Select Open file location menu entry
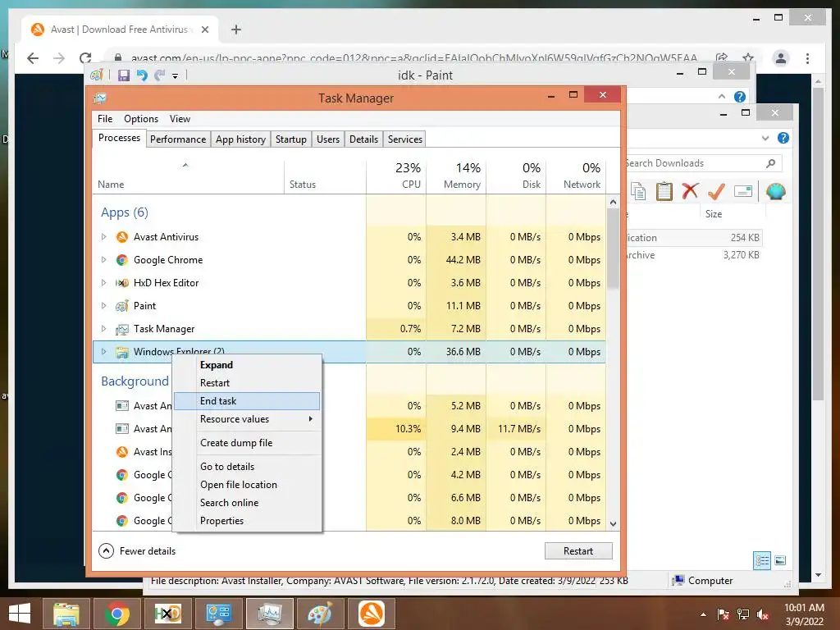This screenshot has height=630, width=840. 247,485
